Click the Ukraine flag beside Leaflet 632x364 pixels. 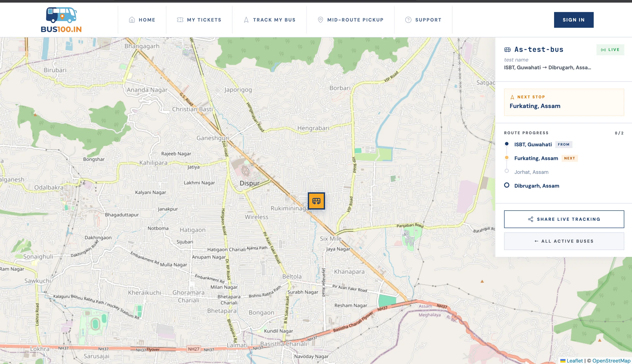563,361
